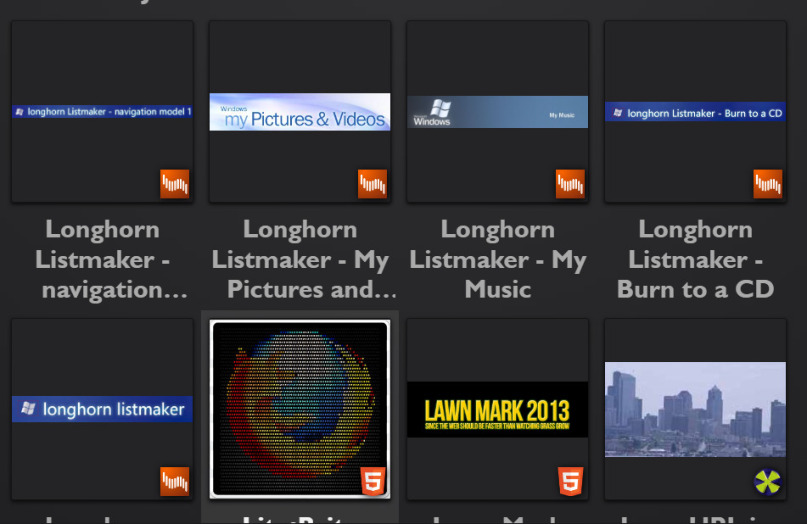Click HTML5 badge on LAWN MARK 2013 tile
This screenshot has height=524, width=807.
pos(571,482)
